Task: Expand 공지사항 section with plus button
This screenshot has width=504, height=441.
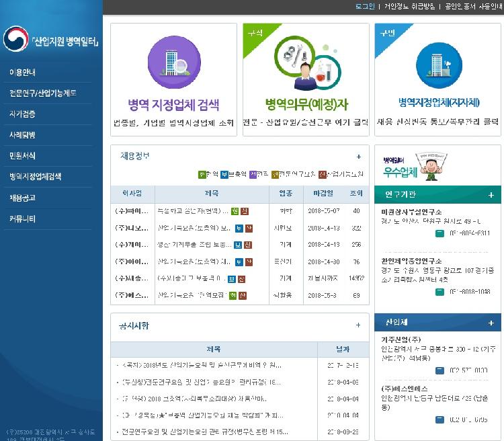Action: (359, 325)
